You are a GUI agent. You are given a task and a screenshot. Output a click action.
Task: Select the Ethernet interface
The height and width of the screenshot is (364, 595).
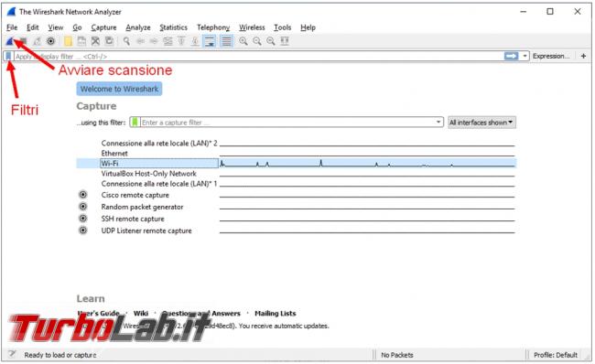(x=114, y=153)
